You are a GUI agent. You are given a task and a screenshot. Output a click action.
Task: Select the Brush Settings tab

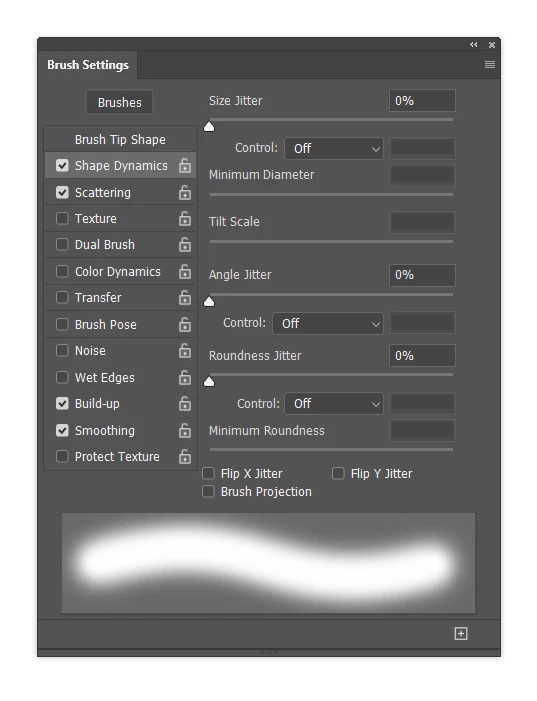[88, 65]
